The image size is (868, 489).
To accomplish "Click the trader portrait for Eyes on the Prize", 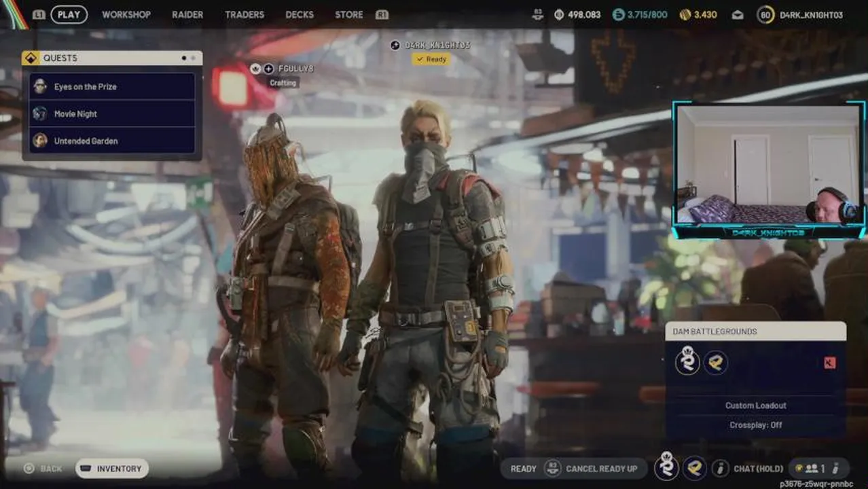I will pos(40,86).
